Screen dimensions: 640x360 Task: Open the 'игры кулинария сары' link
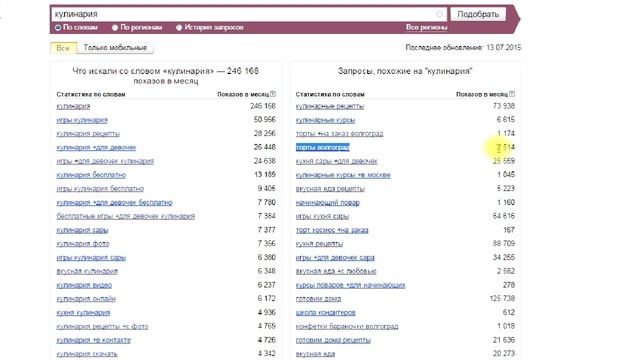click(91, 258)
